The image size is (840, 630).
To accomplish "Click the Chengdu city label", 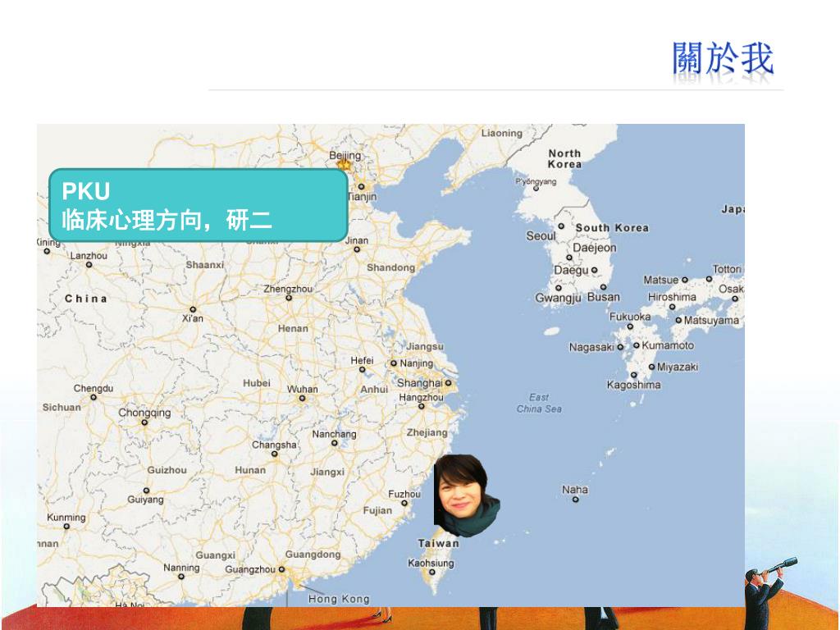I will point(94,388).
